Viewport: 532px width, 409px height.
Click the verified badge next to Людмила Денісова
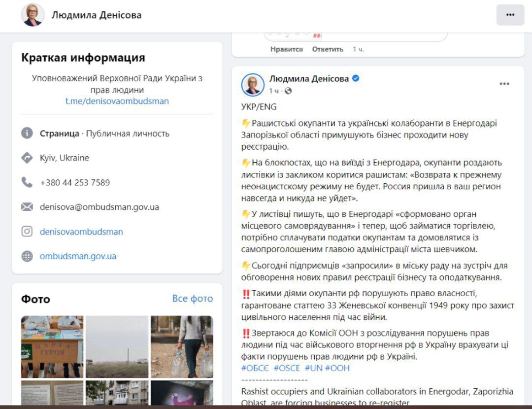coord(356,78)
